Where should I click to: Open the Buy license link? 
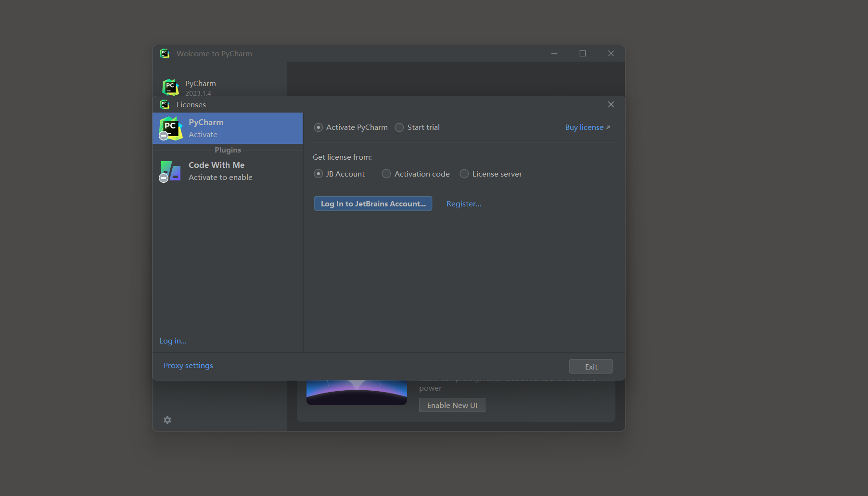coord(587,127)
